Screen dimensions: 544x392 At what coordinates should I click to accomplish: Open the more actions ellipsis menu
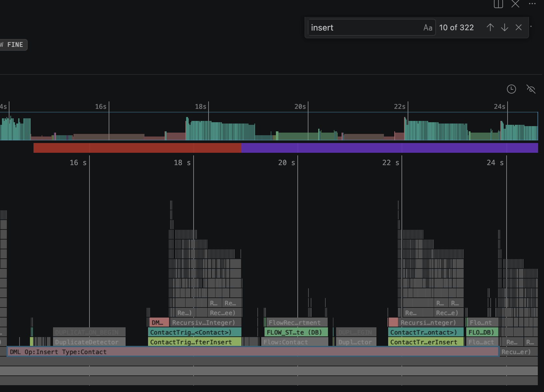tap(532, 4)
